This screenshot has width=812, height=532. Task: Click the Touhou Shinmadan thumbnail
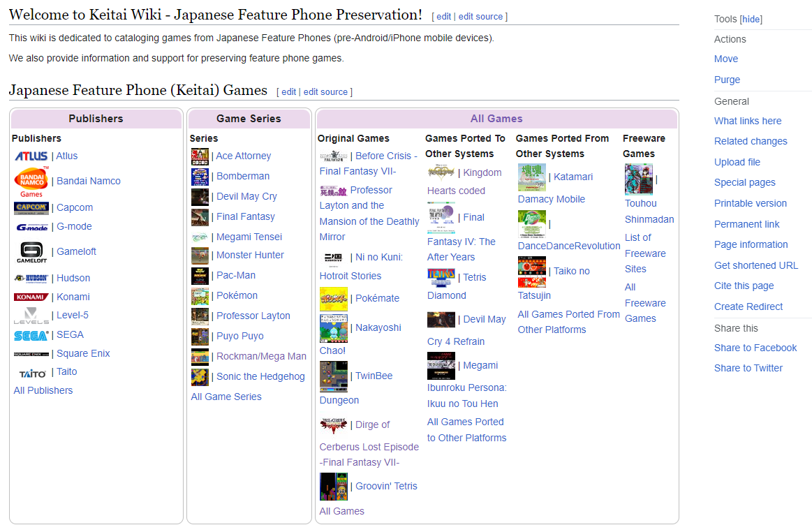tap(639, 179)
